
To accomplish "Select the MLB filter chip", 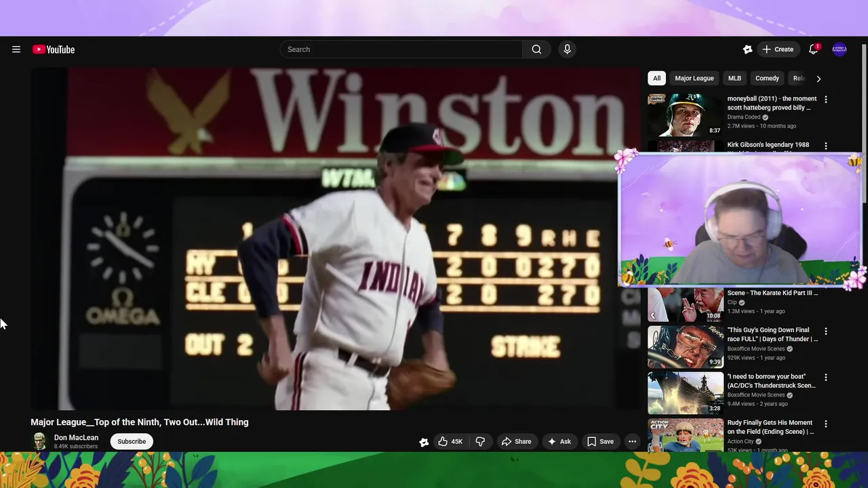I will (734, 78).
